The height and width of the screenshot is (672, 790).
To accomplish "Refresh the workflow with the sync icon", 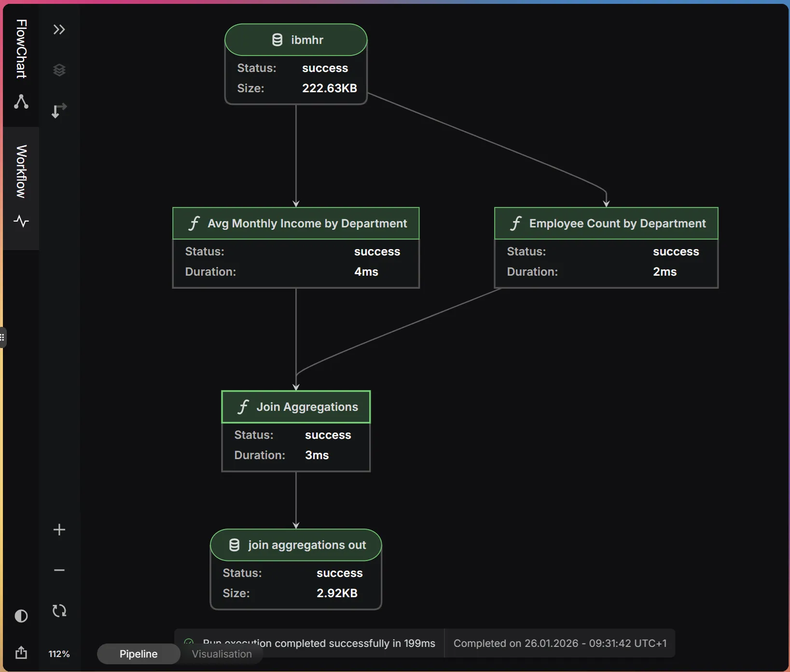I will pyautogui.click(x=59, y=610).
